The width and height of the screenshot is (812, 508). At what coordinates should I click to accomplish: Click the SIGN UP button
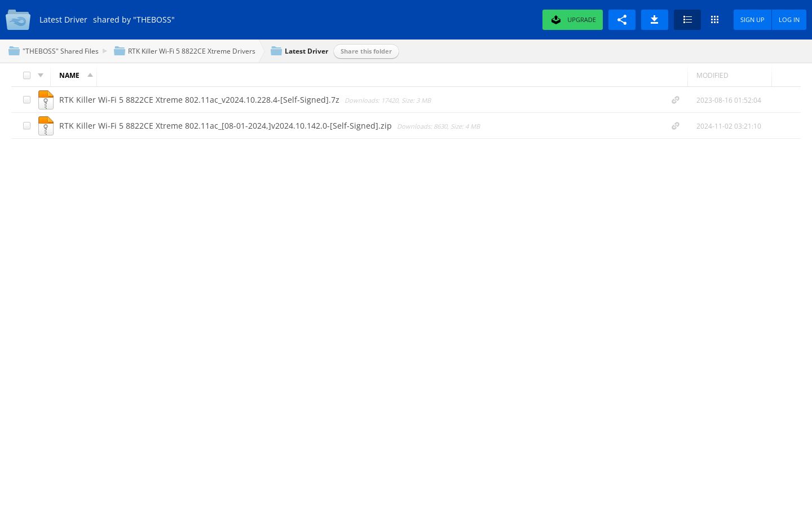click(x=752, y=20)
